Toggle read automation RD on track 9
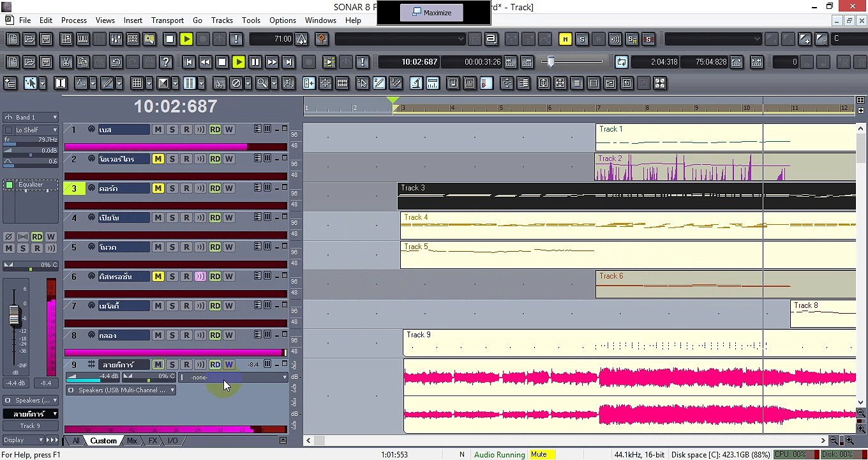The width and height of the screenshot is (868, 460). pyautogui.click(x=215, y=365)
